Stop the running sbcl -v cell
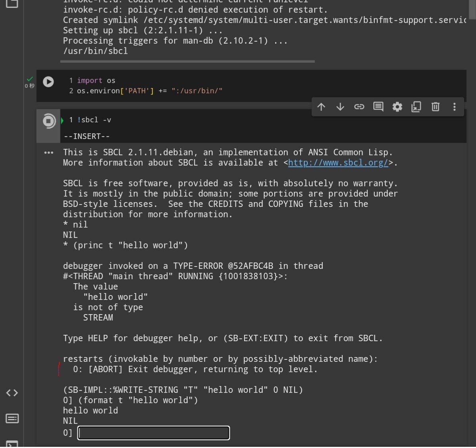Viewport: 476px width, 448px height. pos(48,121)
